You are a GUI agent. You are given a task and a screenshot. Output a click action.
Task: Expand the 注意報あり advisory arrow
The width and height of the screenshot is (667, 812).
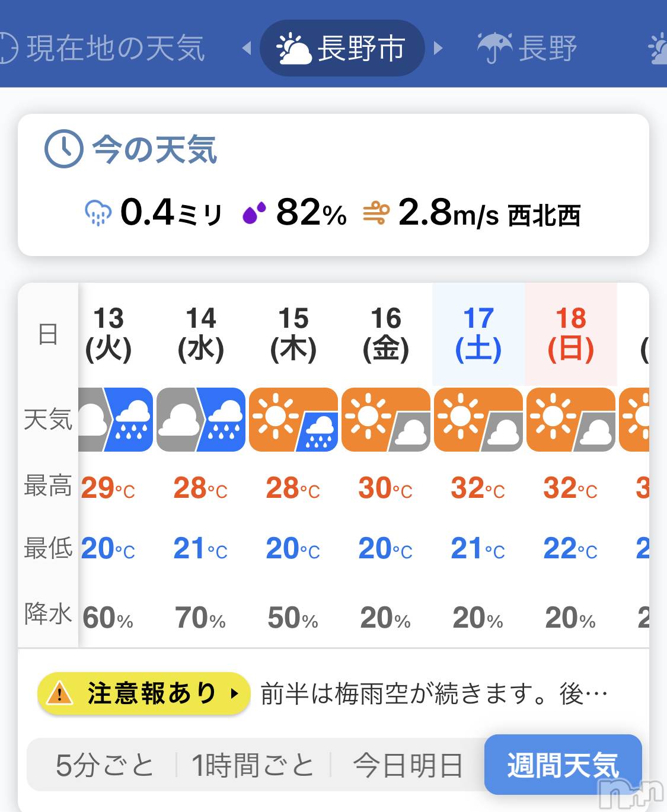click(234, 693)
